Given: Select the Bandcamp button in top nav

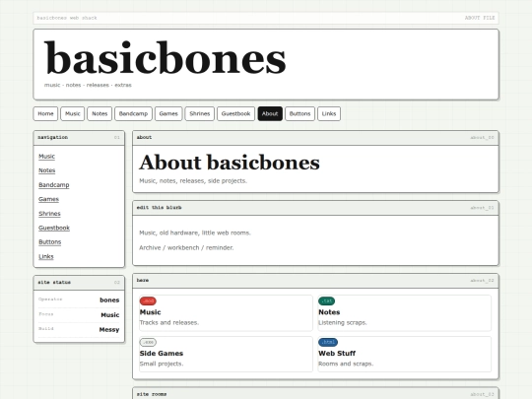Looking at the screenshot, I should click(x=133, y=113).
